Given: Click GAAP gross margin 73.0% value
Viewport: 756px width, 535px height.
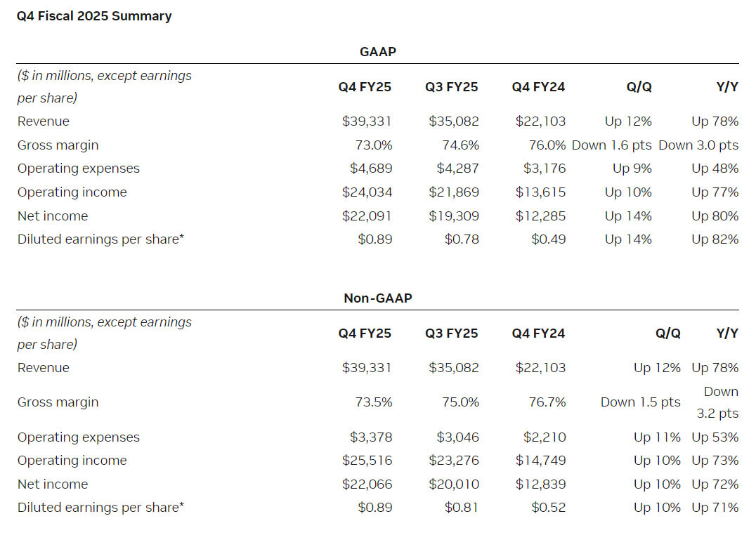Looking at the screenshot, I should (374, 145).
